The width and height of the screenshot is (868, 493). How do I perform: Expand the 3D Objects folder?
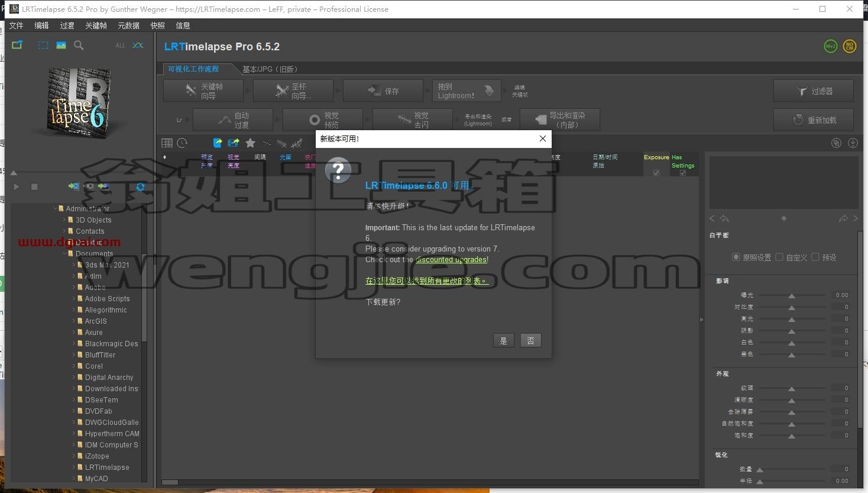click(x=64, y=220)
